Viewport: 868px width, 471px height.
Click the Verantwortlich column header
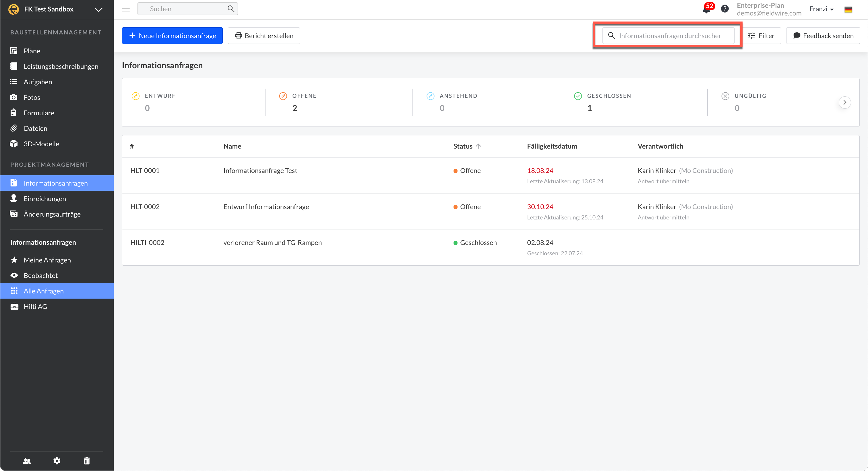pyautogui.click(x=660, y=146)
